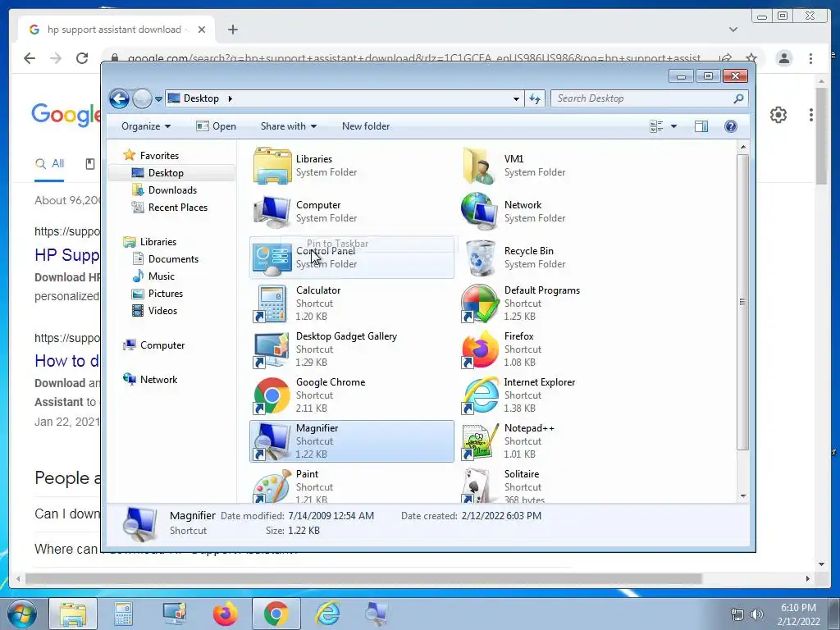This screenshot has height=630, width=840.
Task: Select the Magnifier shortcut icon
Action: pos(272,442)
